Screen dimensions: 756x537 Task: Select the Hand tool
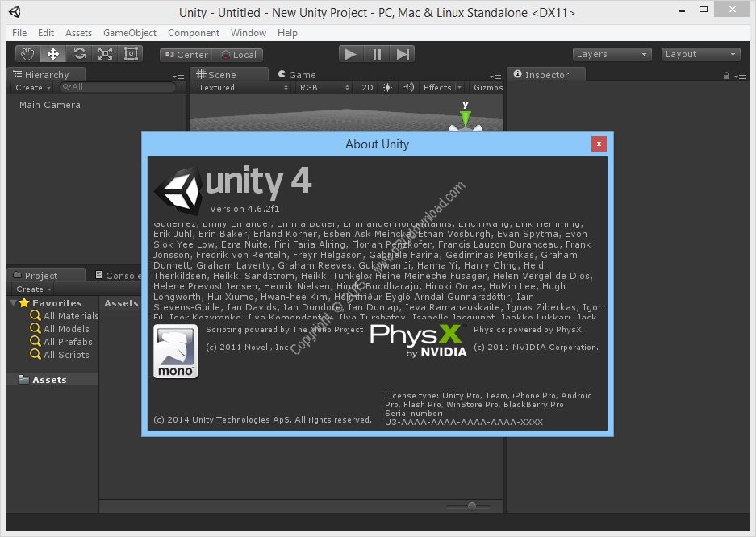(27, 54)
